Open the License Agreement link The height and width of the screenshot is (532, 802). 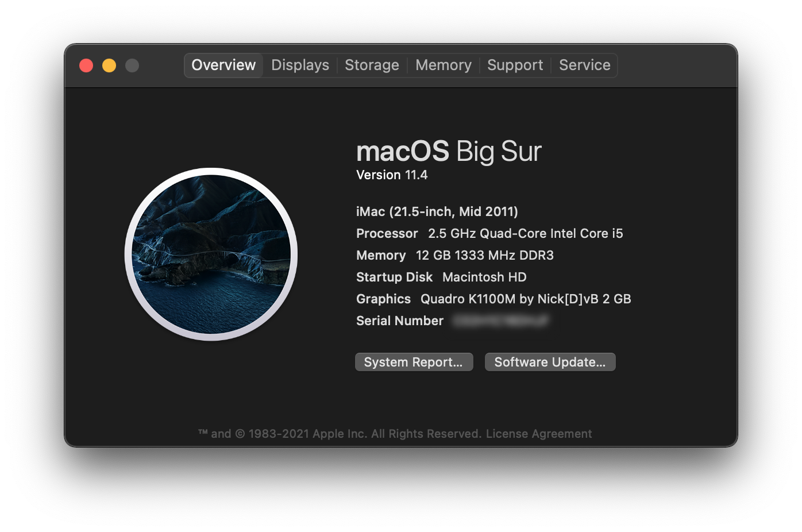tap(539, 434)
